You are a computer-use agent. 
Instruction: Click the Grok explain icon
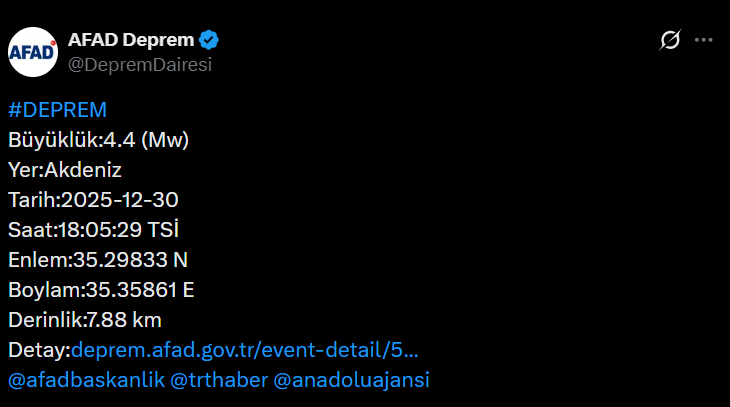coord(670,40)
